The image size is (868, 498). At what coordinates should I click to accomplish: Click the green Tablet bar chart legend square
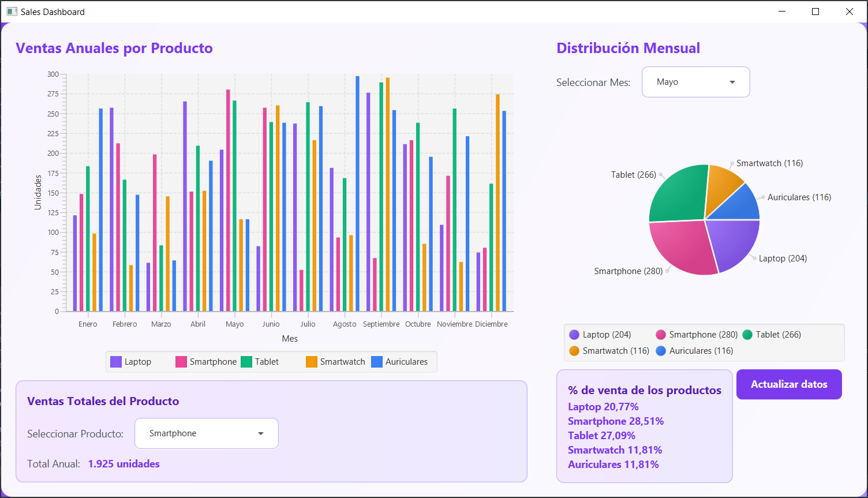[246, 362]
